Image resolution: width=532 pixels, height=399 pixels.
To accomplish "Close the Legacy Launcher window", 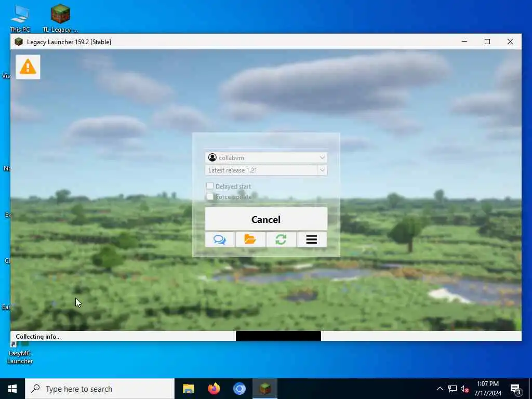I will 510,42.
